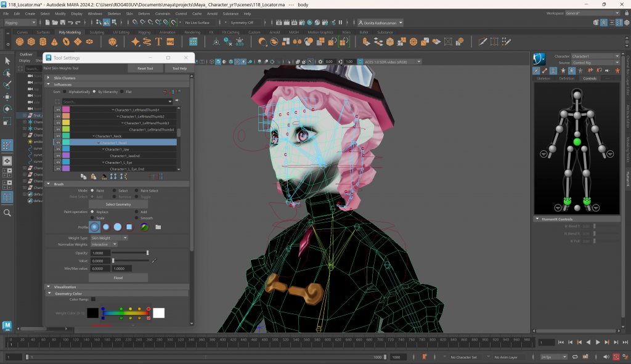Open the Deform menu
This screenshot has height=364, width=631.
[144, 14]
